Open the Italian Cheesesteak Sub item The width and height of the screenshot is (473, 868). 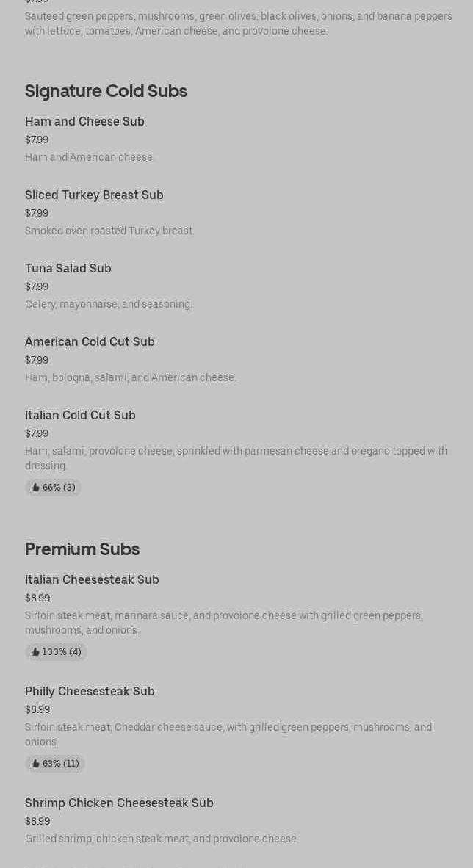tap(92, 579)
